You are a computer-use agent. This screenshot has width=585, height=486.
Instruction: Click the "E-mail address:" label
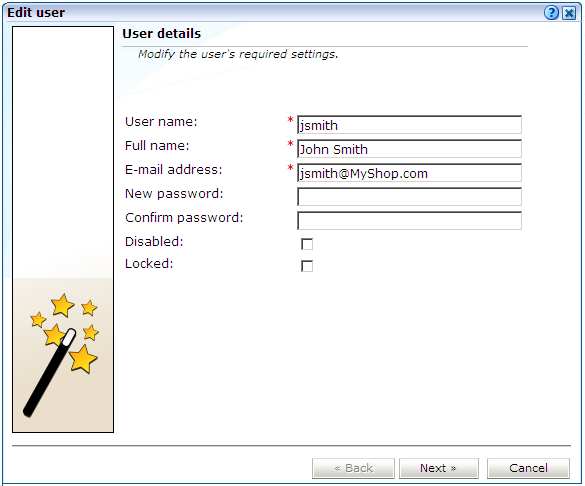point(173,170)
